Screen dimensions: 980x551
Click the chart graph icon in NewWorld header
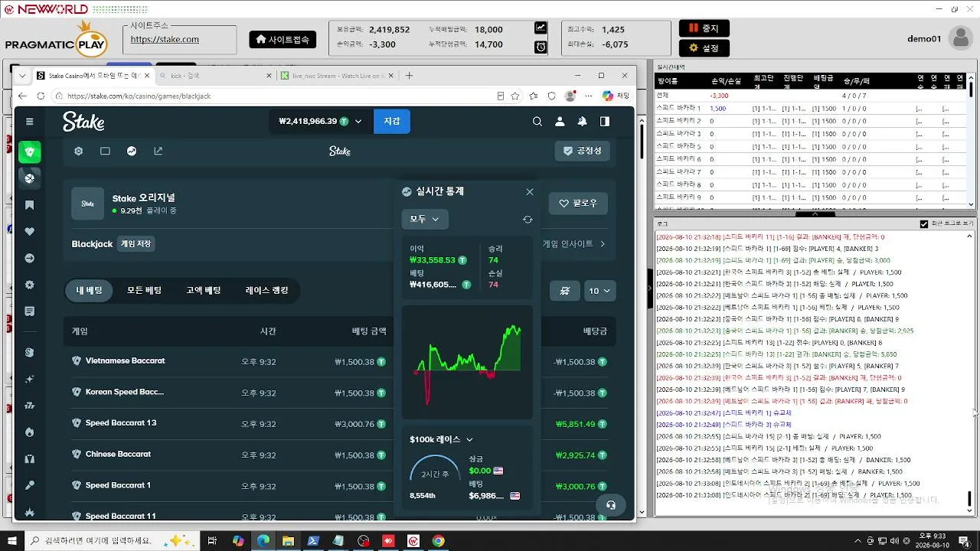pyautogui.click(x=541, y=28)
